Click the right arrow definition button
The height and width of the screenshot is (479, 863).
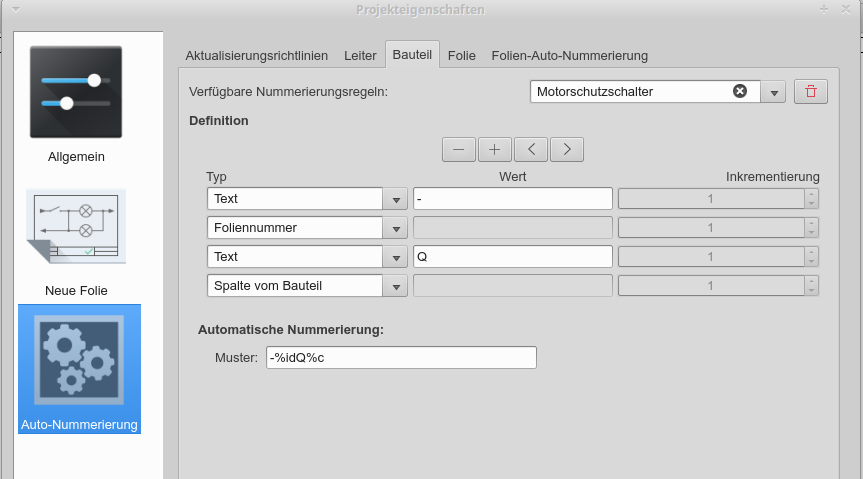click(x=567, y=149)
